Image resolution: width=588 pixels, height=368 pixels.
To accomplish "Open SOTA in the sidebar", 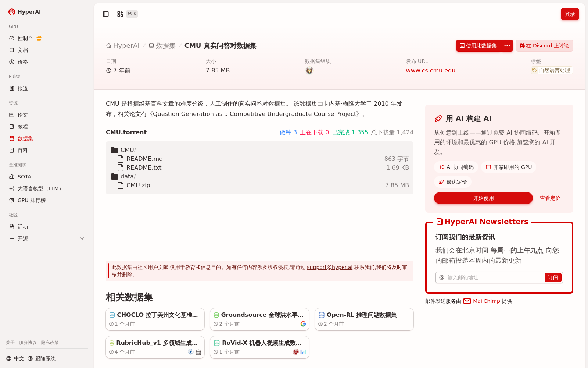I will 47,177.
